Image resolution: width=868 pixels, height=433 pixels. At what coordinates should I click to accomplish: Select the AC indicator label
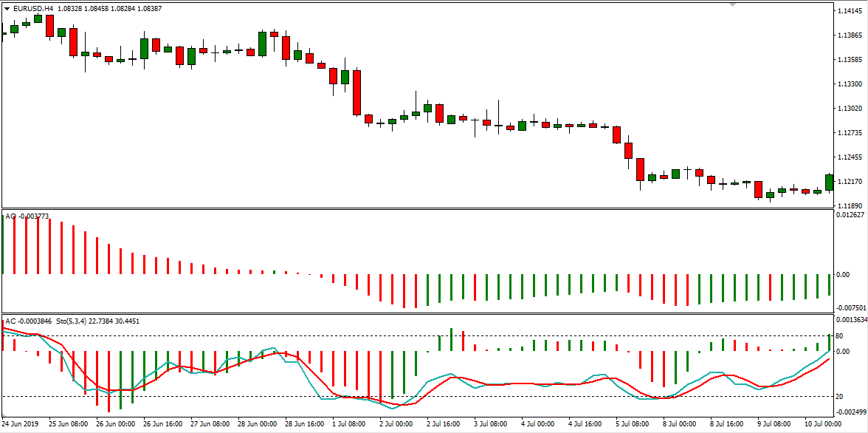click(10, 321)
